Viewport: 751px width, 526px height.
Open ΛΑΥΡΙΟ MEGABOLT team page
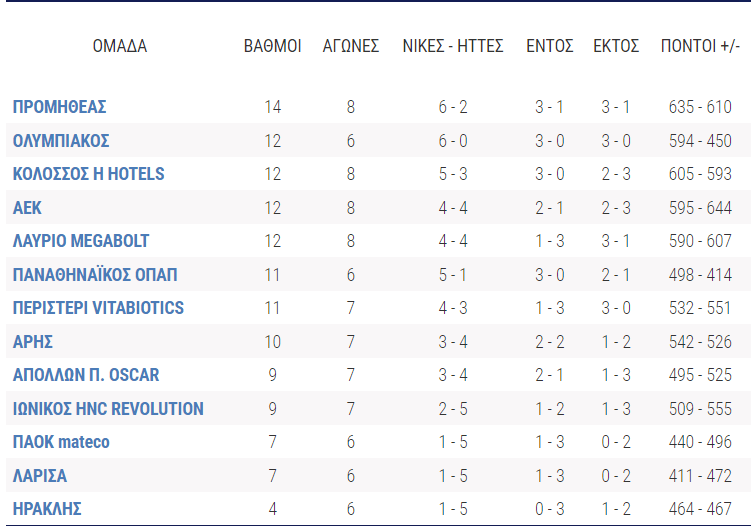[x=81, y=241]
